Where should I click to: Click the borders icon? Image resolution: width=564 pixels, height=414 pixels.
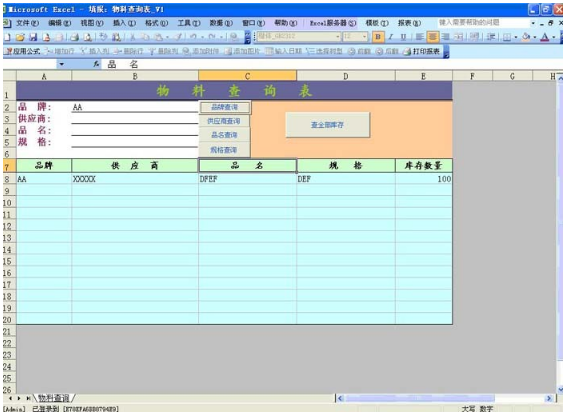point(506,37)
